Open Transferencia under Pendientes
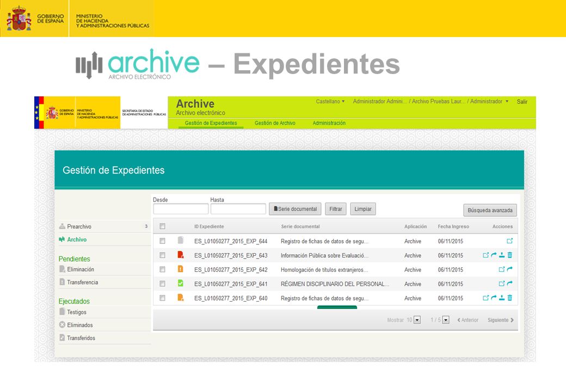 tap(82, 282)
